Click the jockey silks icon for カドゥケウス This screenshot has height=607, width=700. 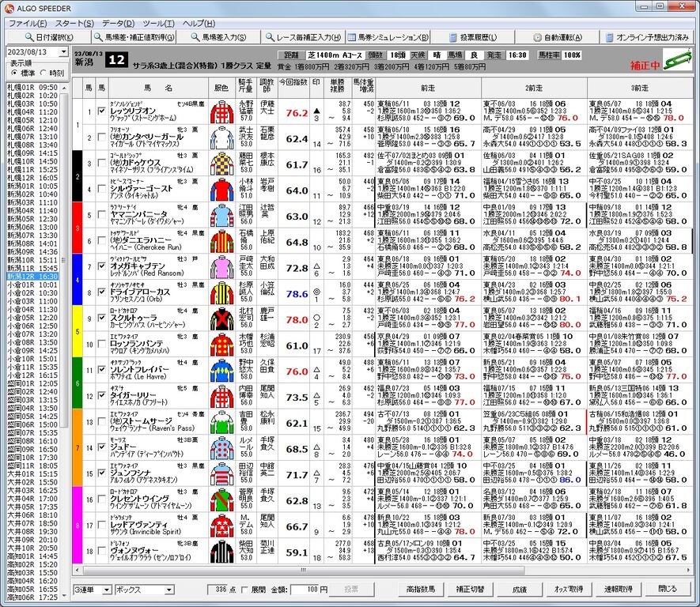click(221, 164)
